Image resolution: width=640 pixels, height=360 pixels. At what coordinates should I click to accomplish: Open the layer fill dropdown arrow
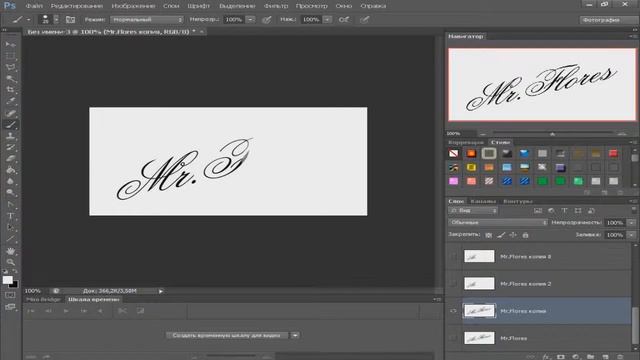tap(631, 235)
